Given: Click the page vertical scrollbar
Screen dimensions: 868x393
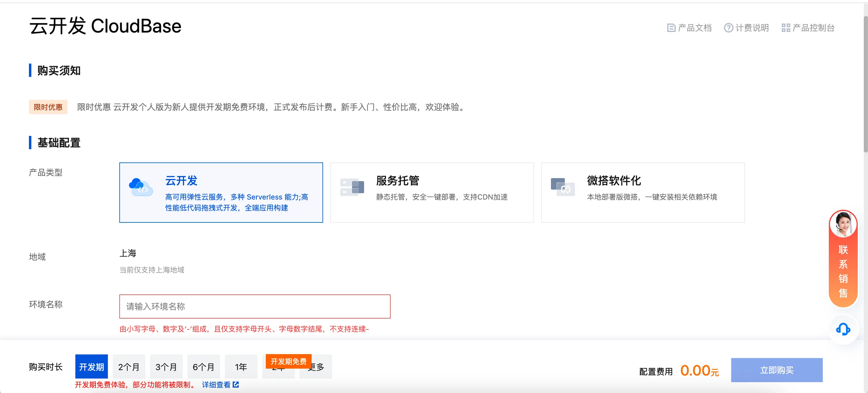Looking at the screenshot, I should (x=865, y=84).
